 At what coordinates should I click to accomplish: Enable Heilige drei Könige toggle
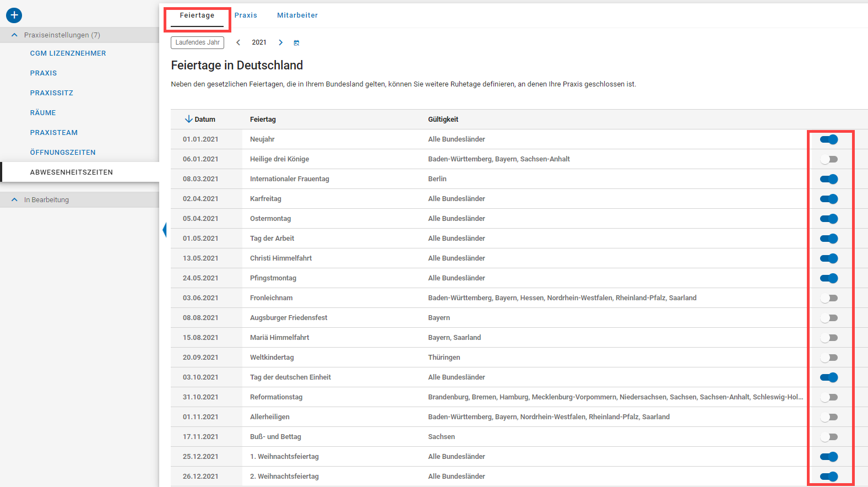point(829,159)
